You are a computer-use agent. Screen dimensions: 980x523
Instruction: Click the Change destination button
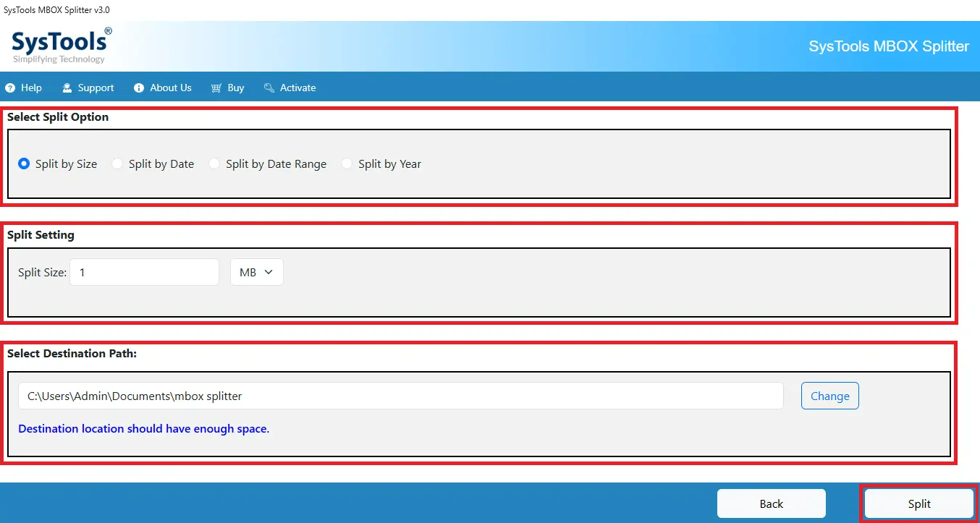tap(830, 396)
